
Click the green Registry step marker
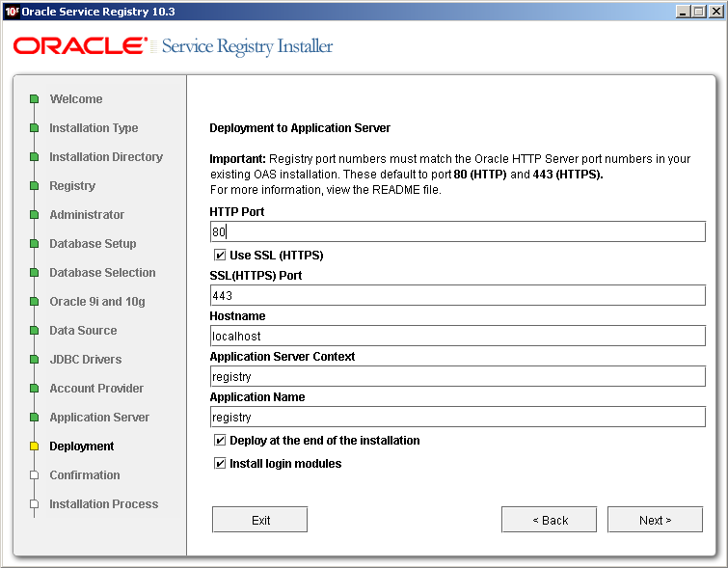click(x=34, y=186)
